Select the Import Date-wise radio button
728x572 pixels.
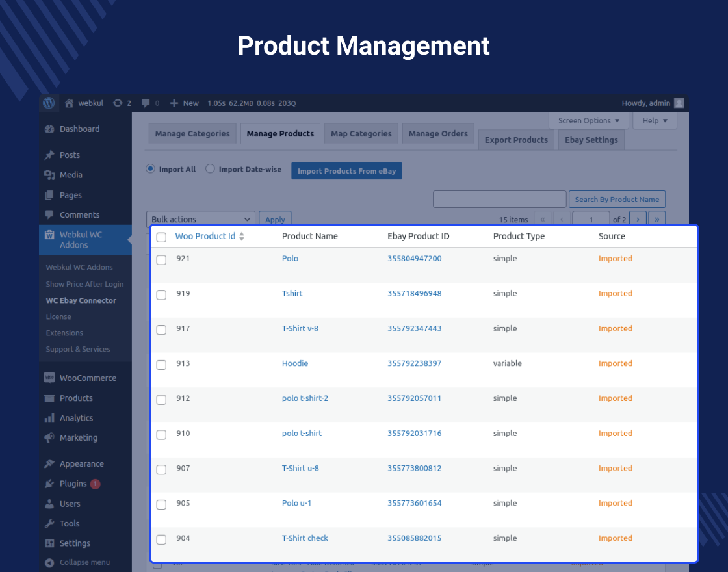point(210,168)
